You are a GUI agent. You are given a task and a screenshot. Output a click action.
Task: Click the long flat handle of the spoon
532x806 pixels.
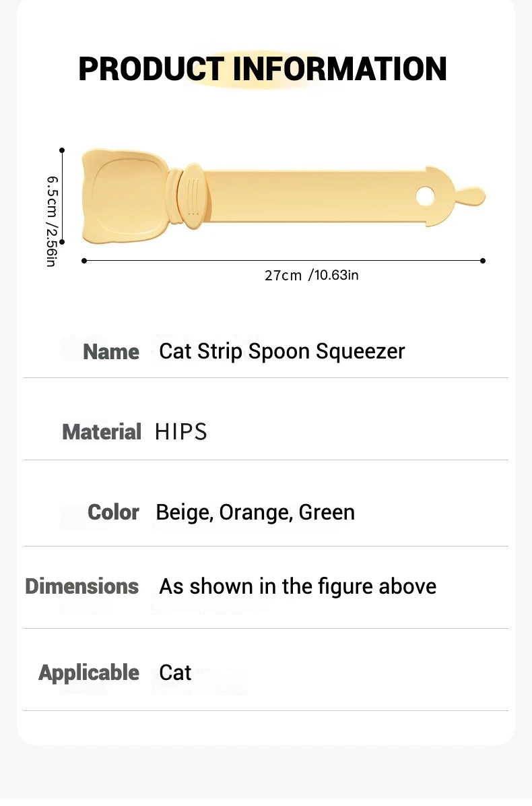pyautogui.click(x=310, y=197)
